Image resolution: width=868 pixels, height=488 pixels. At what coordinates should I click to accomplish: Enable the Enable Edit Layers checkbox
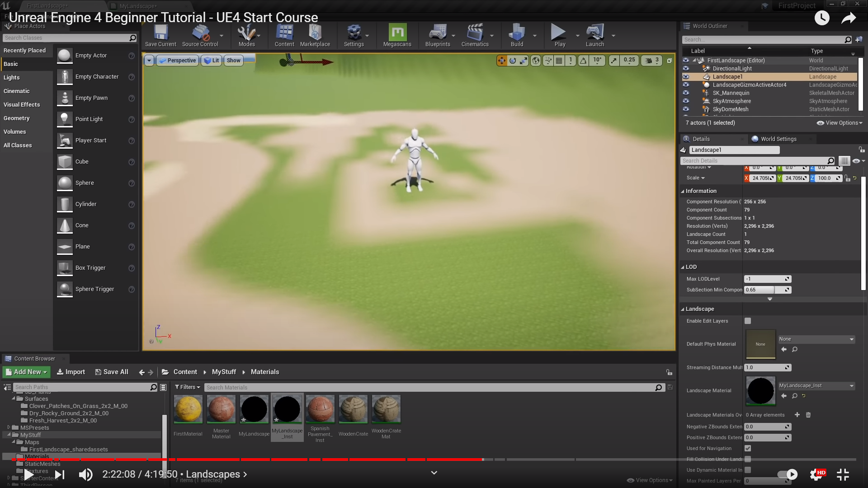pyautogui.click(x=748, y=321)
